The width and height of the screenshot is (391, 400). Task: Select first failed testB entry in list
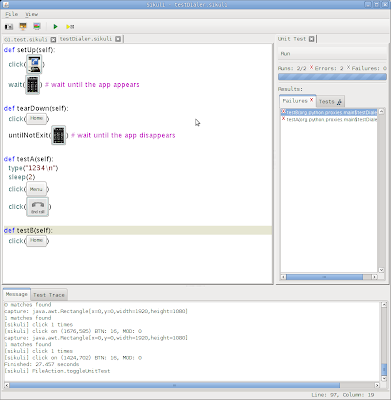pyautogui.click(x=329, y=112)
